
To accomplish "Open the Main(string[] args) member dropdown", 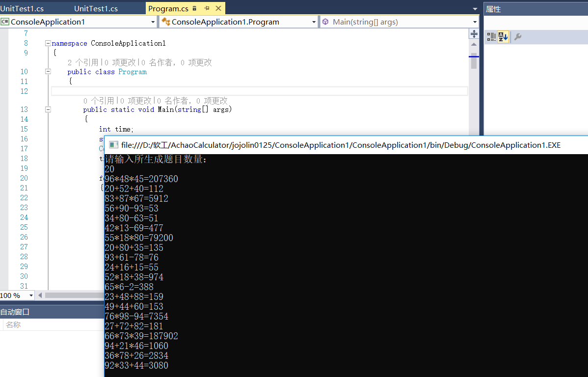I will point(475,22).
